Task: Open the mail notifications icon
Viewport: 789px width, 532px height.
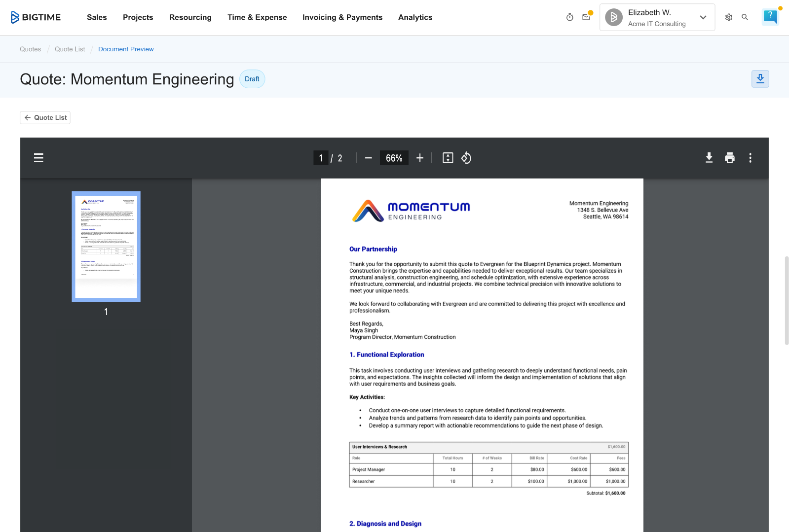Action: (x=586, y=17)
